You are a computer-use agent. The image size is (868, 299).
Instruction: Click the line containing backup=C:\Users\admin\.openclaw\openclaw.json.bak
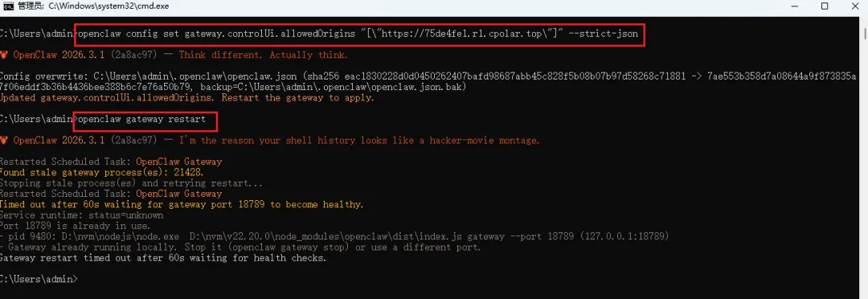coord(234,87)
